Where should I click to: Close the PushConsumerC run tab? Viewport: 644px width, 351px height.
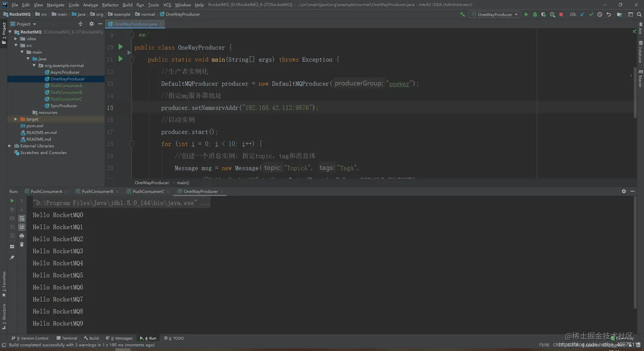click(168, 191)
